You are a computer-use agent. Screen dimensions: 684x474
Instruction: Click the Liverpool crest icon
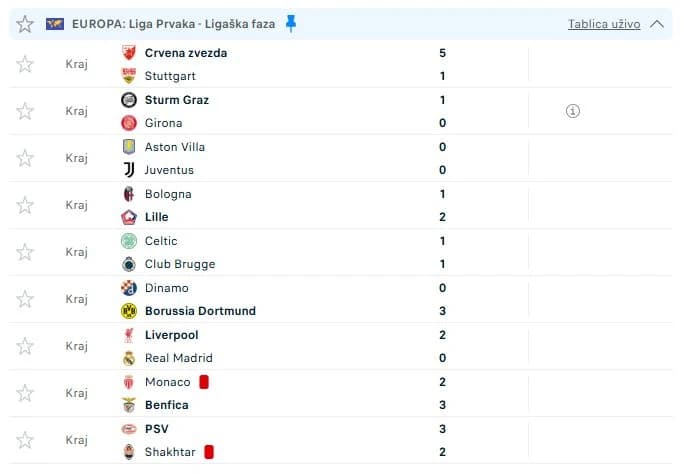click(x=129, y=335)
